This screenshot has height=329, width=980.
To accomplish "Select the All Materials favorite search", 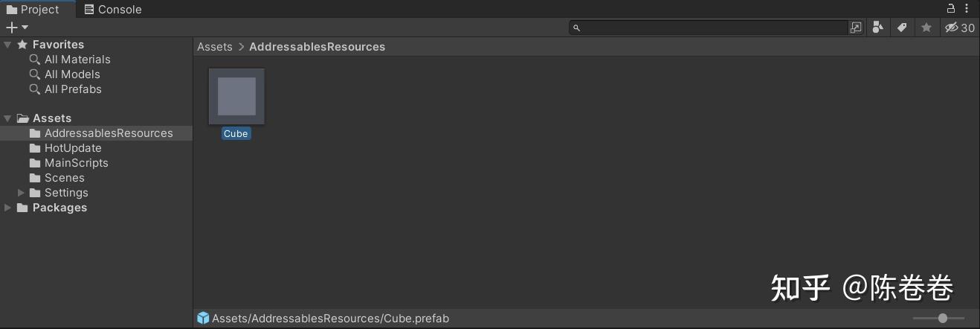I will (x=77, y=60).
